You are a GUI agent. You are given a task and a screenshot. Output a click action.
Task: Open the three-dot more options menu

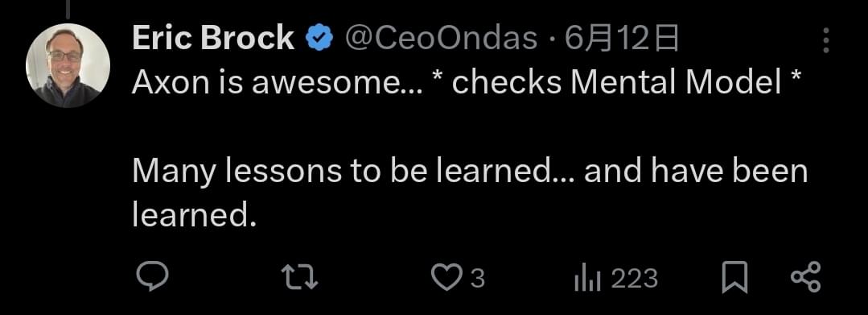pos(826,40)
